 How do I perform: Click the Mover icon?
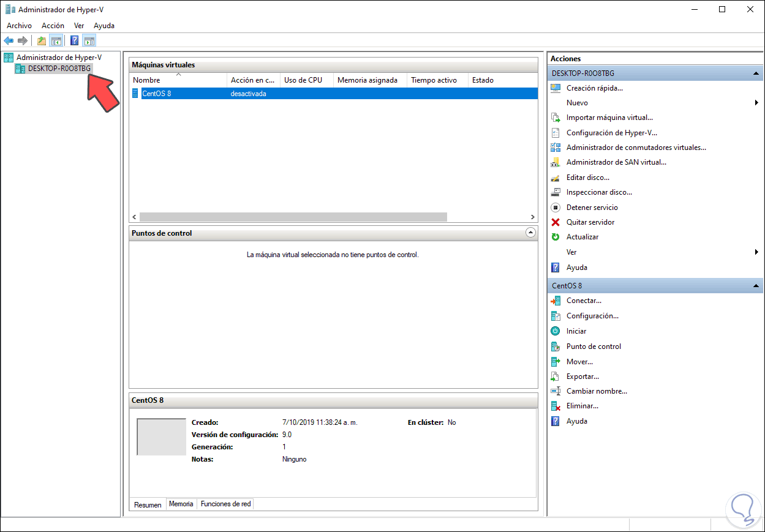pyautogui.click(x=556, y=362)
